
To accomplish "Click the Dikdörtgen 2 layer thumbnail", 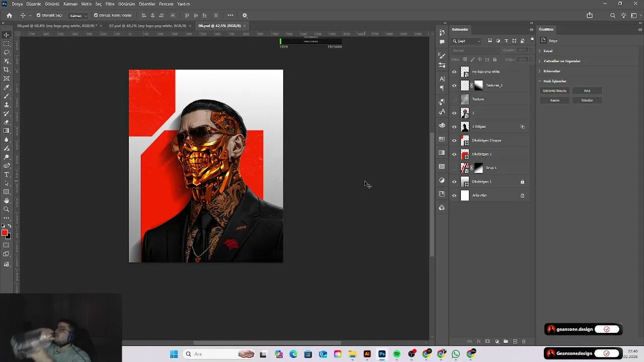I will coord(465,154).
